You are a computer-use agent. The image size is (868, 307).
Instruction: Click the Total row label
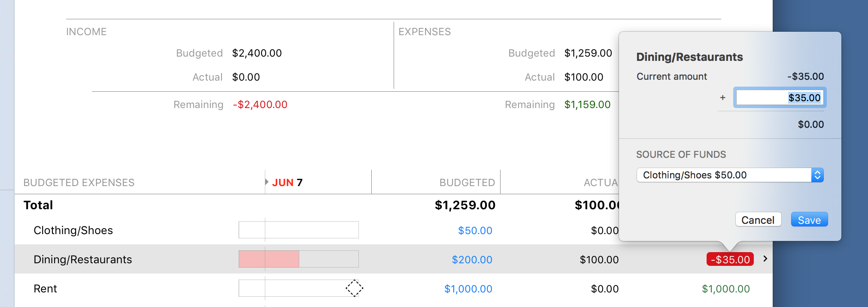point(38,205)
